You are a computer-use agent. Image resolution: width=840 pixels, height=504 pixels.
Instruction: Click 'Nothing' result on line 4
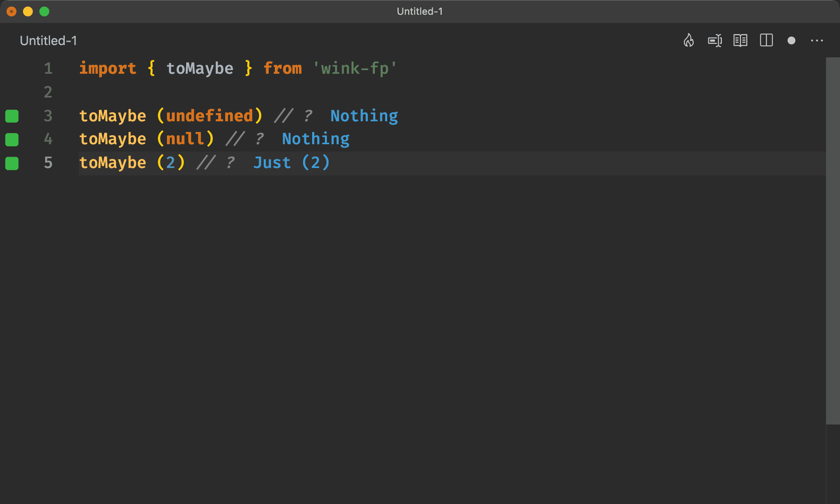(316, 139)
